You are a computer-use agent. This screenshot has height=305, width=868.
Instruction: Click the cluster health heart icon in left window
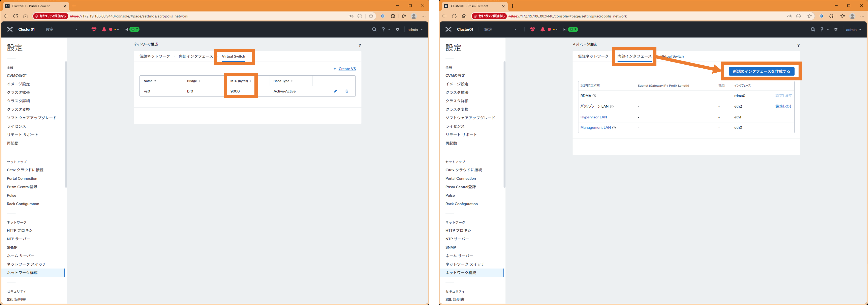[x=94, y=30]
